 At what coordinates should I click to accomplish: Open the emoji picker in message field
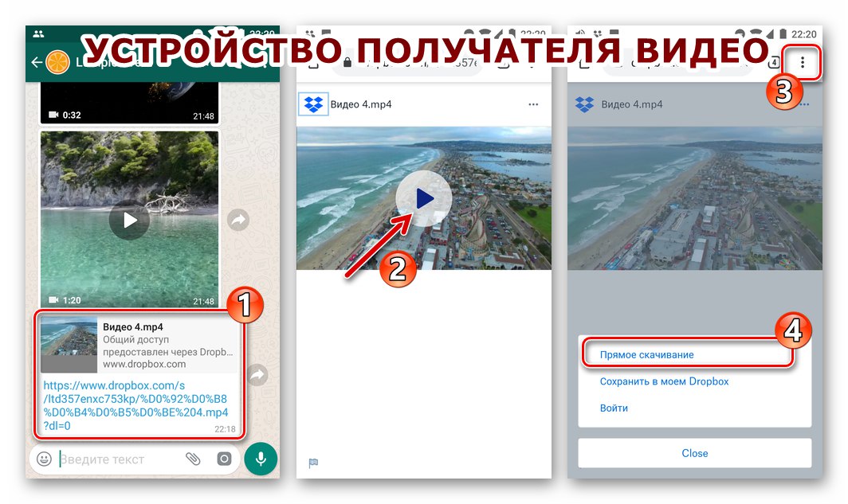tap(44, 459)
